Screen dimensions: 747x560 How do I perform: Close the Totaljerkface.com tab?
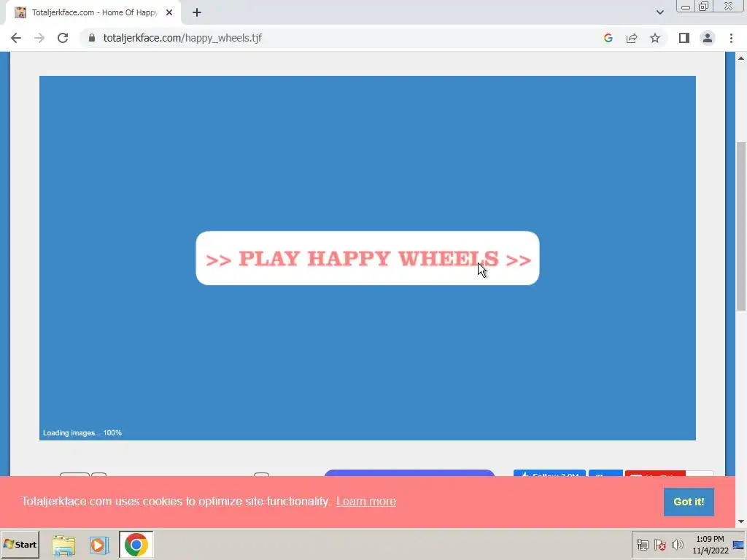click(x=169, y=13)
